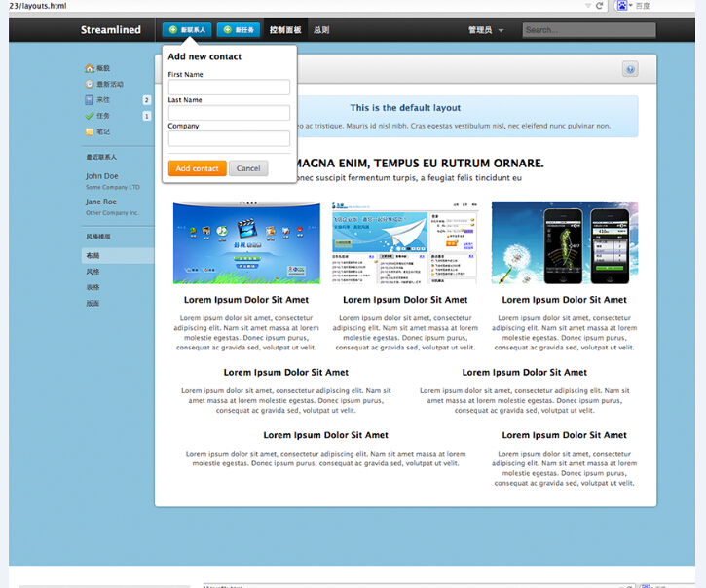Viewport: 706px width, 588px height.
Task: Click into the top bar Search box
Action: pyautogui.click(x=588, y=30)
